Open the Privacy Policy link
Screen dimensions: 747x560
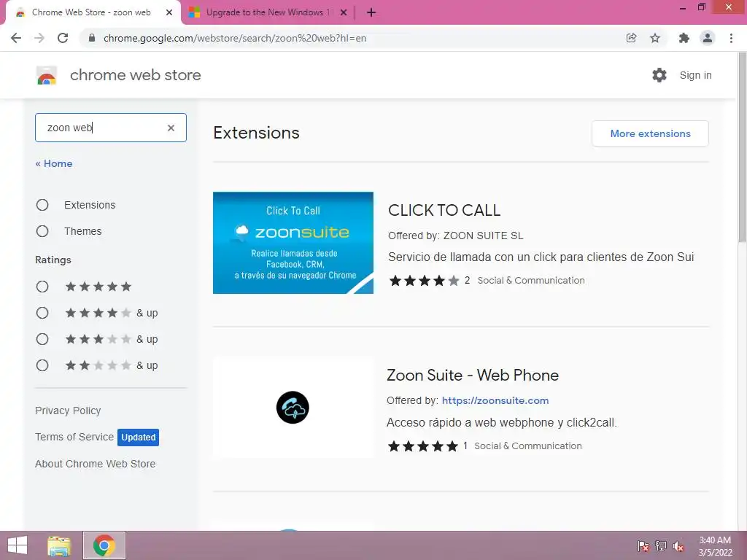click(68, 411)
